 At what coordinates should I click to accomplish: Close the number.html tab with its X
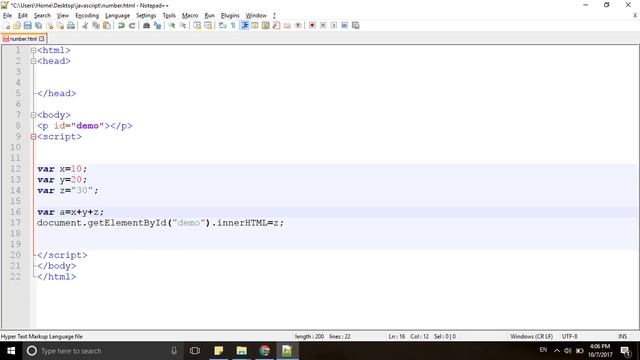[x=42, y=39]
